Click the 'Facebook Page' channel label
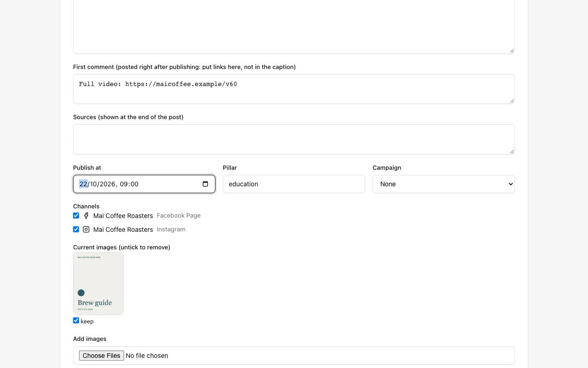This screenshot has height=368, width=588. (179, 215)
